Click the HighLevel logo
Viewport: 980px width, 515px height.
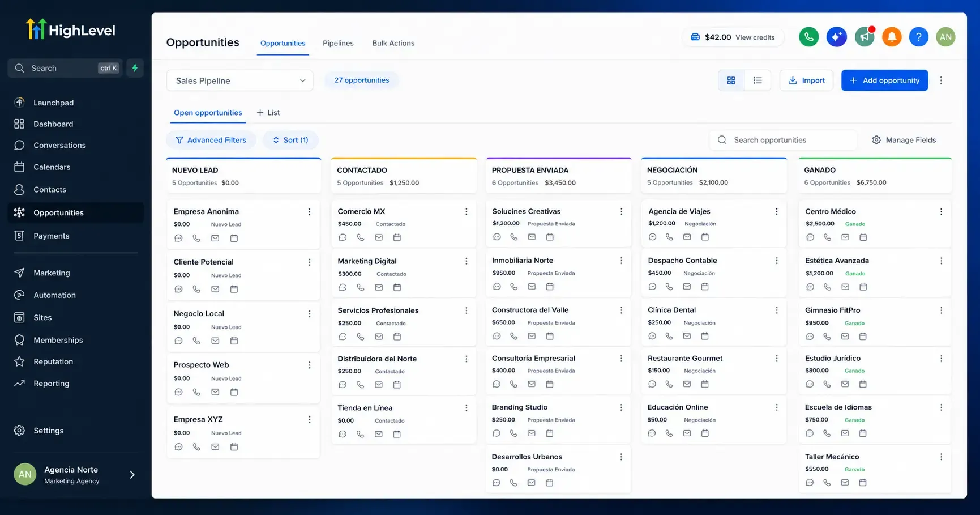pos(71,29)
